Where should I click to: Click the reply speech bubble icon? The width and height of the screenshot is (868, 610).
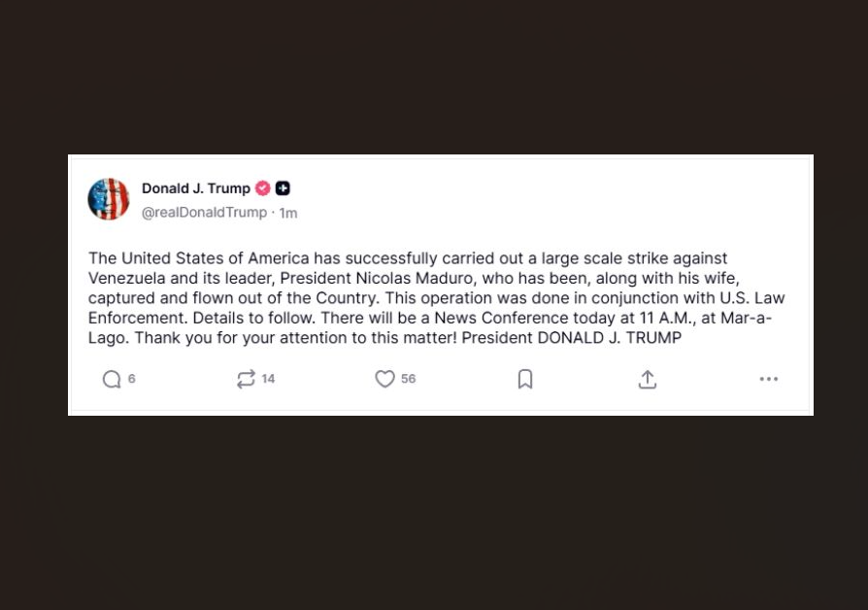coord(112,379)
